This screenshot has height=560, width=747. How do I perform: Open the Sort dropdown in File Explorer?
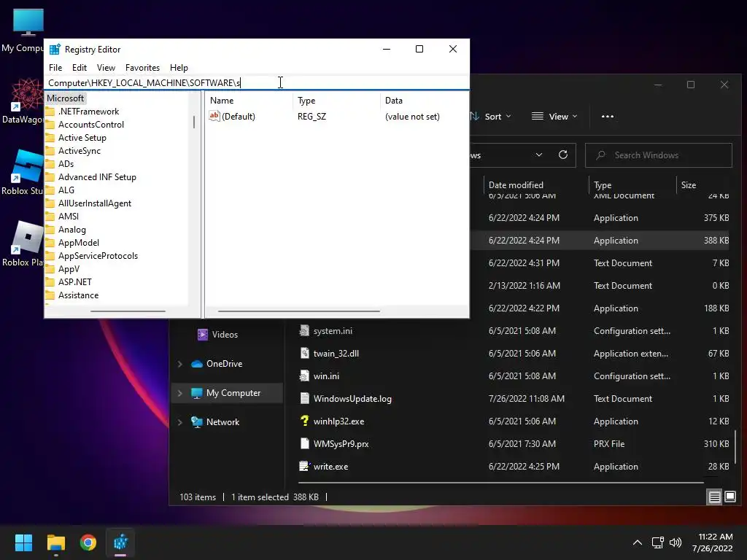click(x=491, y=116)
